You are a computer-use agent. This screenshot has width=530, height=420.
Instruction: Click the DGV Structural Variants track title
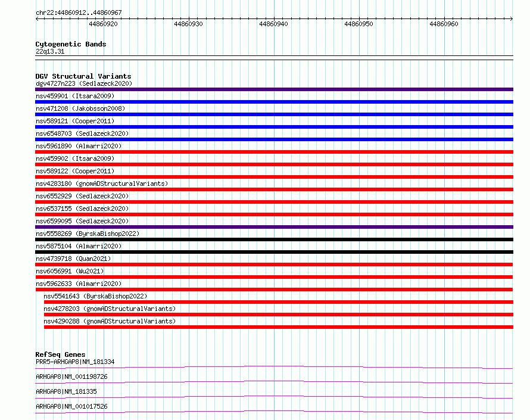click(x=83, y=76)
